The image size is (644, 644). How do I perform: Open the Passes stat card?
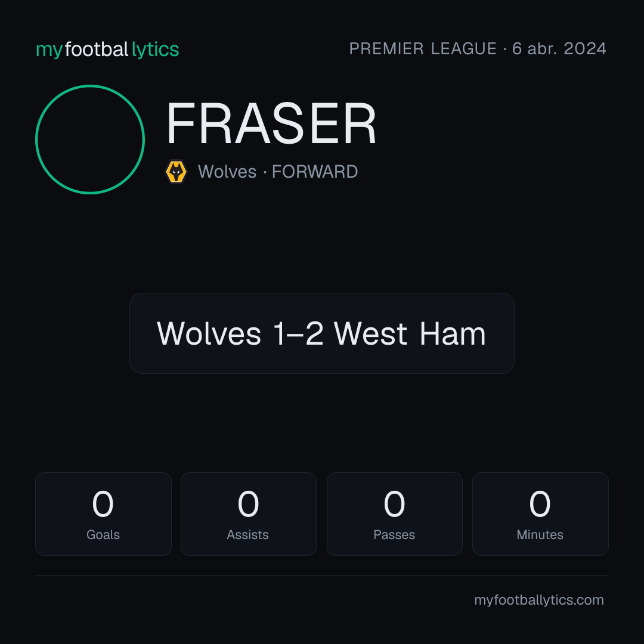coord(395,514)
